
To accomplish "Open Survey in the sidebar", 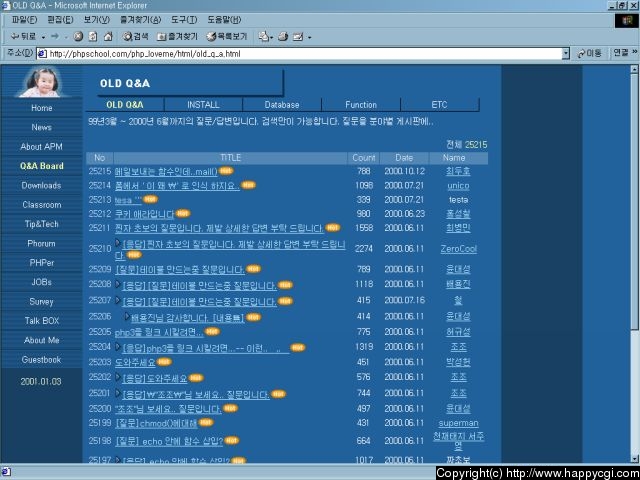I will coord(42,302).
